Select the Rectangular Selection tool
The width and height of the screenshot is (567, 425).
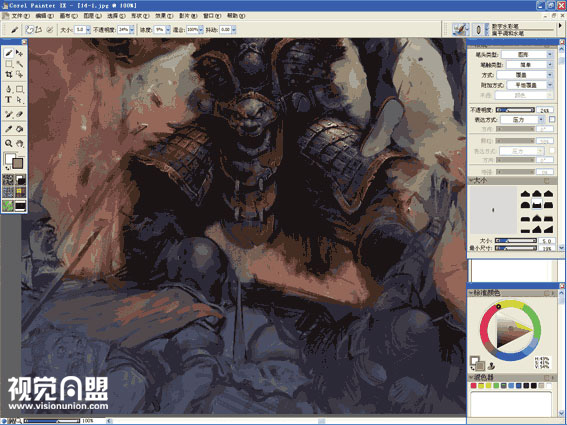coord(9,64)
